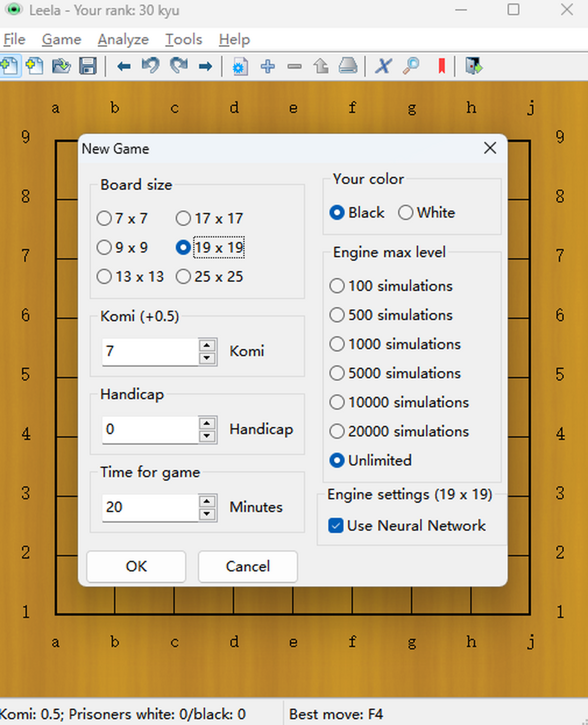Close the New Game dialog
This screenshot has height=725, width=588.
click(x=490, y=148)
